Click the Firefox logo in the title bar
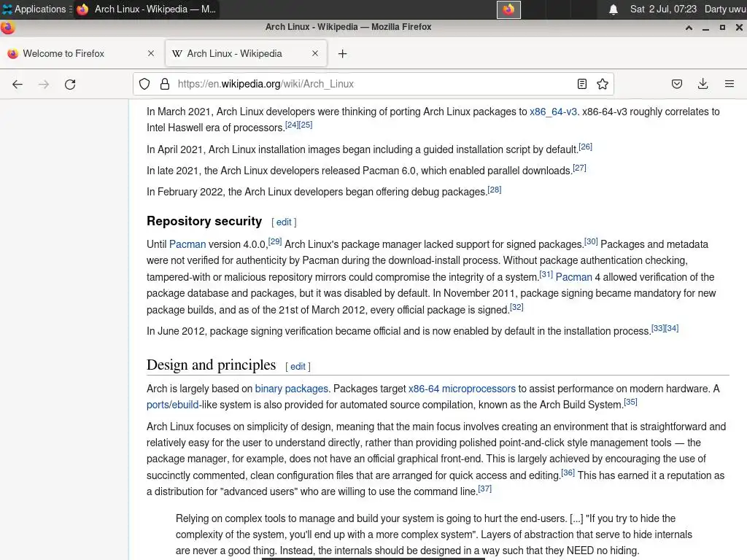The image size is (747, 560). tap(7, 28)
